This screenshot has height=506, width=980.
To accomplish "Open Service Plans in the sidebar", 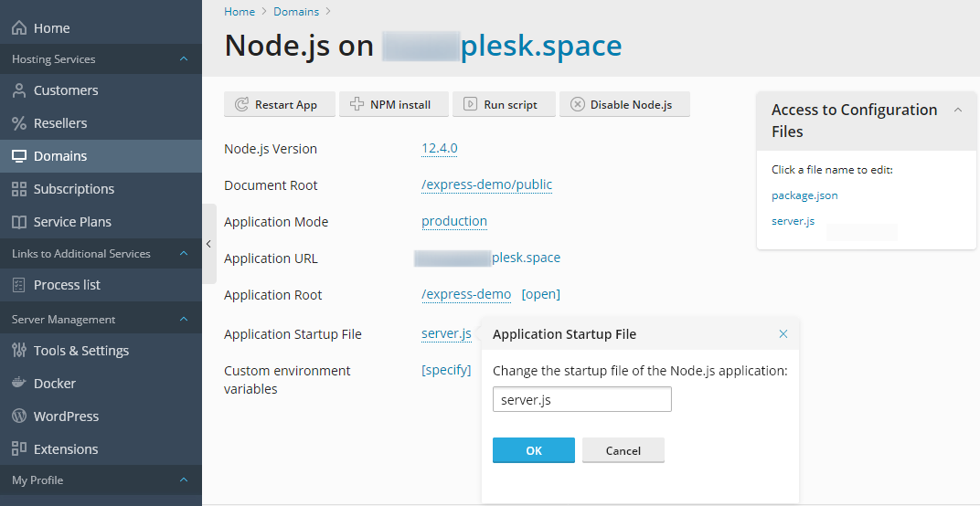I will (101, 222).
